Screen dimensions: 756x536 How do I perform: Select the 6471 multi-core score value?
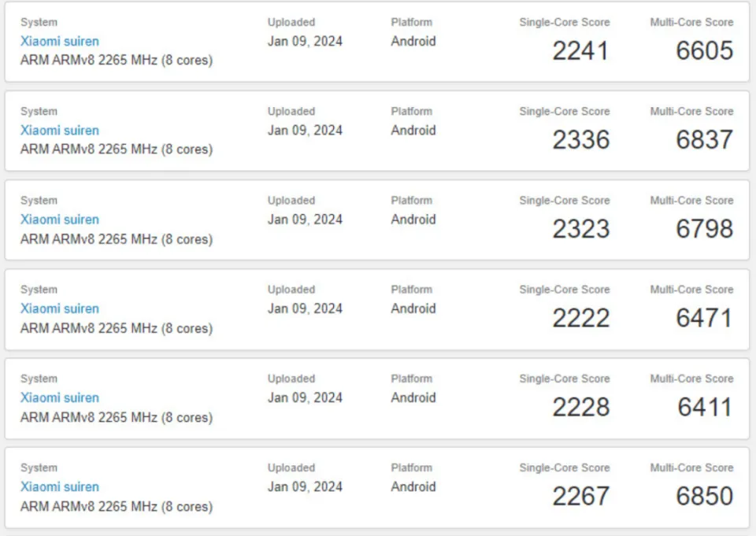[x=704, y=319]
